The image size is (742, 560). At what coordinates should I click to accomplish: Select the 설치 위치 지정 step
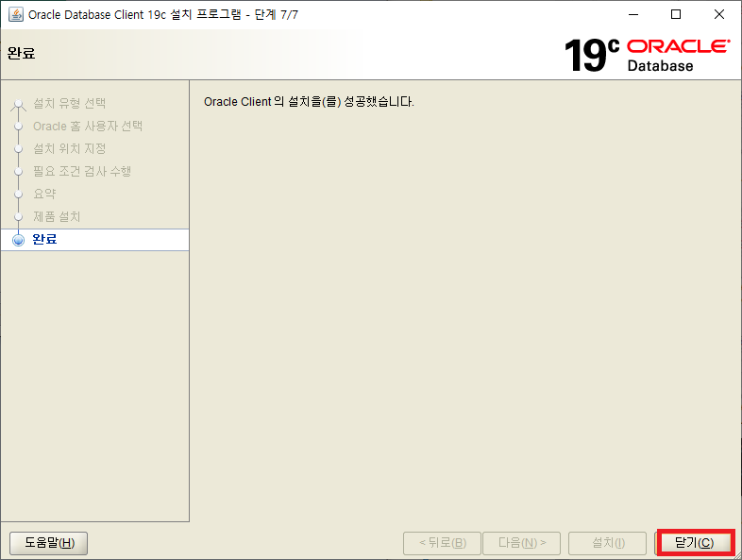(69, 148)
